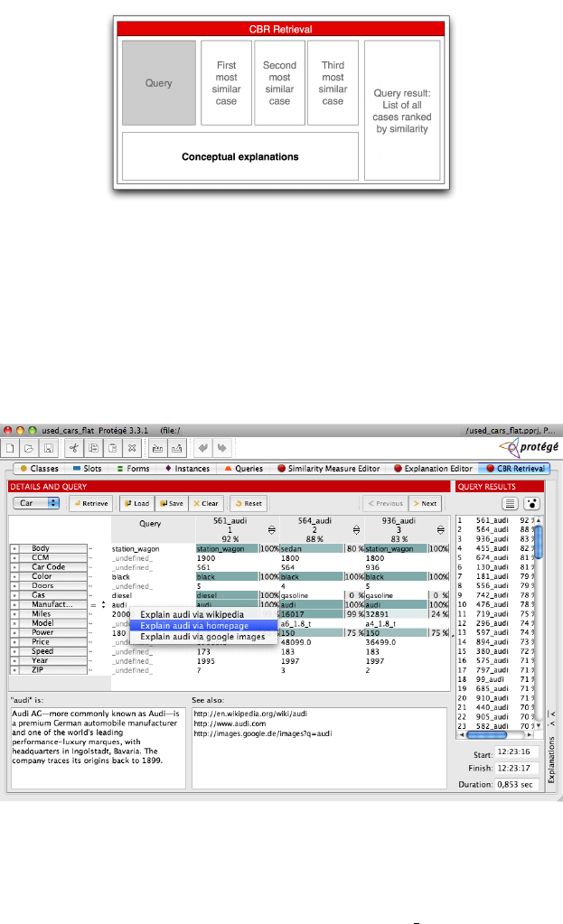Select result row 561_audi in Query Results

(x=495, y=520)
